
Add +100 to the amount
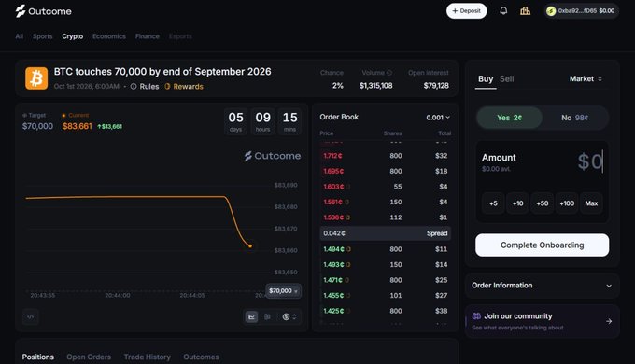coord(567,203)
